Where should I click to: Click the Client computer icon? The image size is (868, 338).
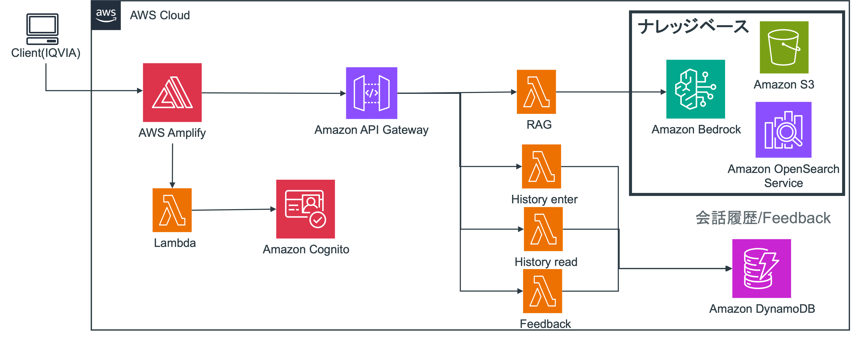(42, 29)
